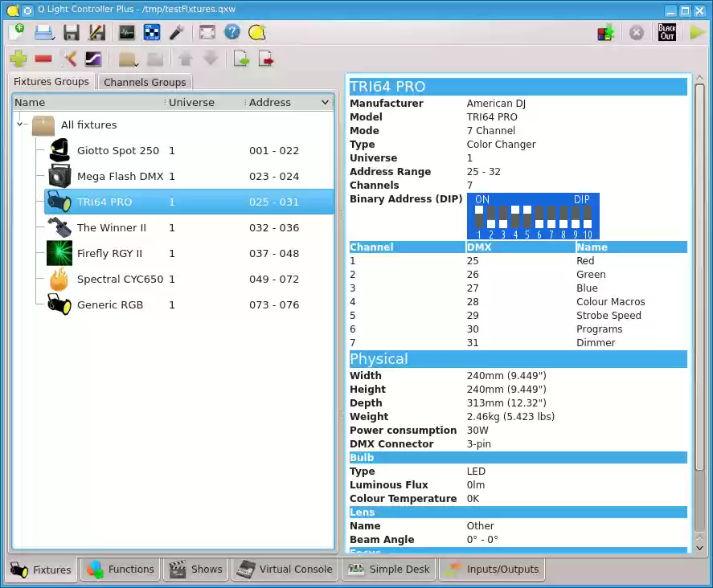This screenshot has height=588, width=713.
Task: Collapse the All fixtures group
Action: (19, 125)
